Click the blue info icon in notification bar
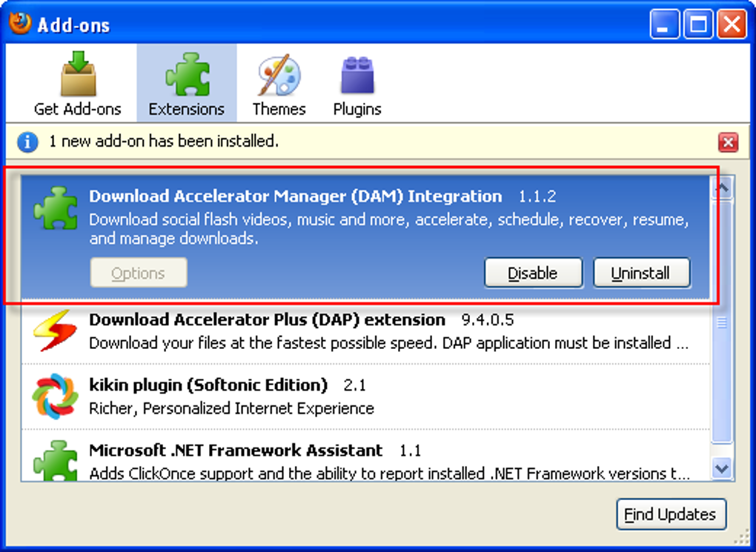Screen dimensions: 756x552 [27, 142]
